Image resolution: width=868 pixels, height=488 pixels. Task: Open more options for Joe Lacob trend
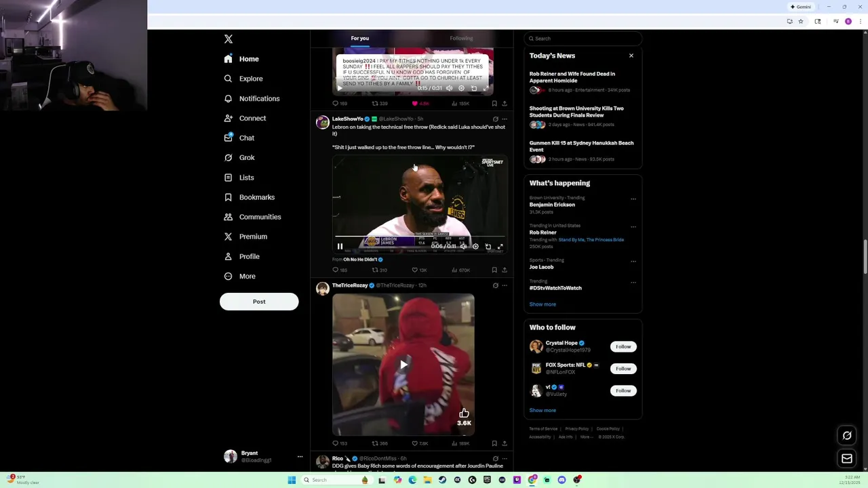(633, 261)
